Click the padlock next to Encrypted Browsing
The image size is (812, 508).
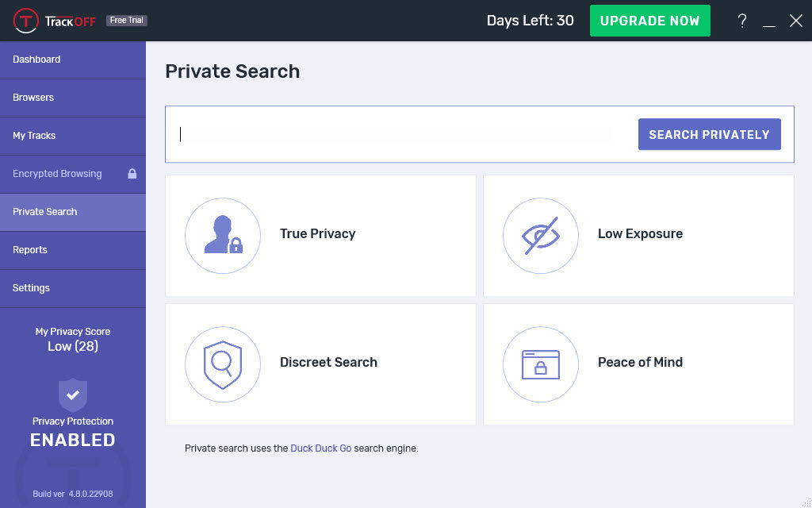132,174
